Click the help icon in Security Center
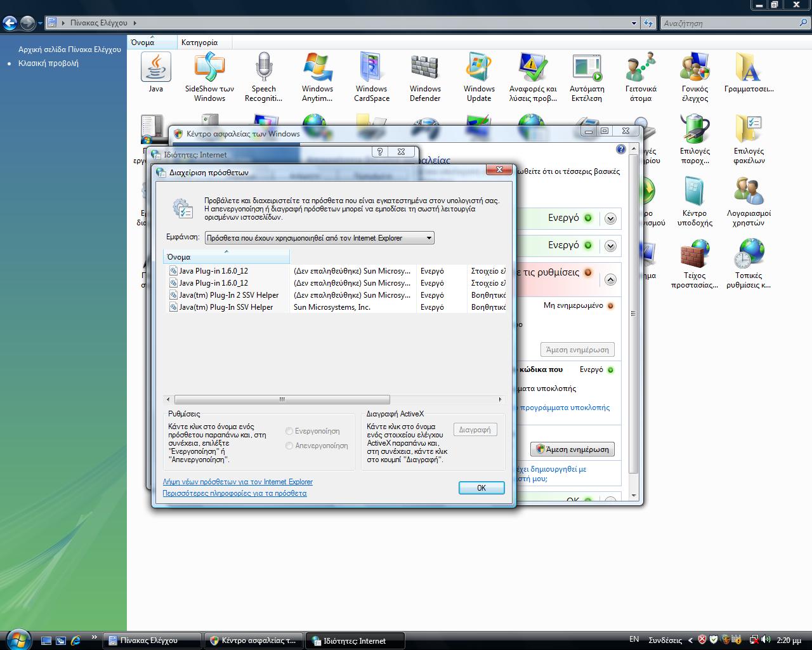 click(x=620, y=149)
